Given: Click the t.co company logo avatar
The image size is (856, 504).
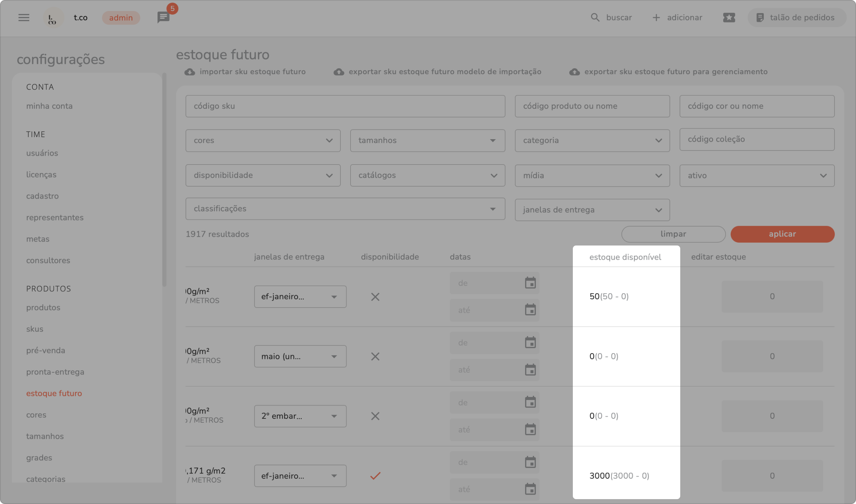Looking at the screenshot, I should [x=53, y=18].
